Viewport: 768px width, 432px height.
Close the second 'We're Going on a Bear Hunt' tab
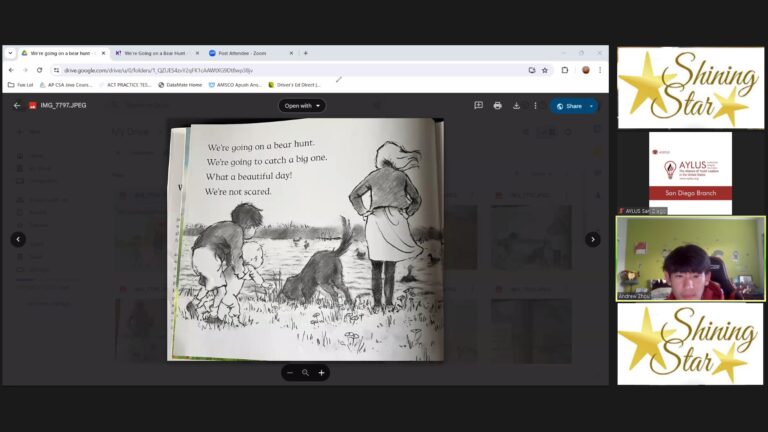pos(197,53)
